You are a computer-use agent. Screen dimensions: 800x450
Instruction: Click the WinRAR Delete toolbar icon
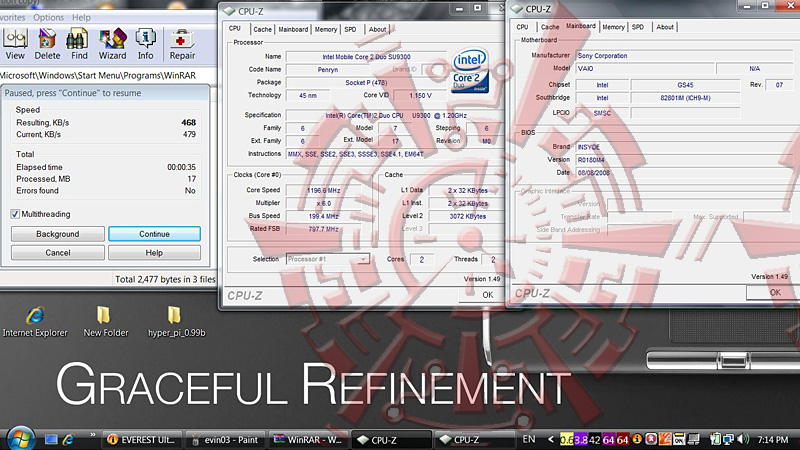point(47,44)
